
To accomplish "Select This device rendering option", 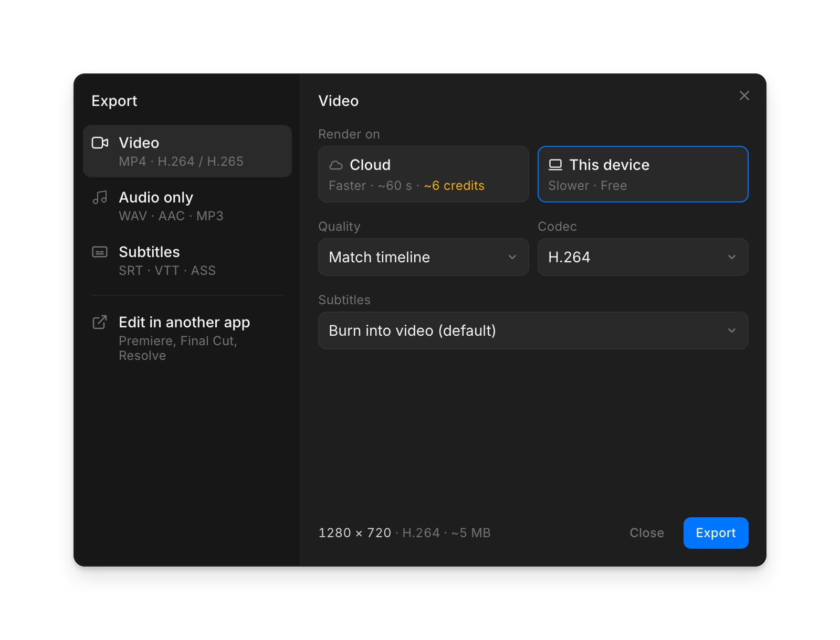I will click(643, 174).
